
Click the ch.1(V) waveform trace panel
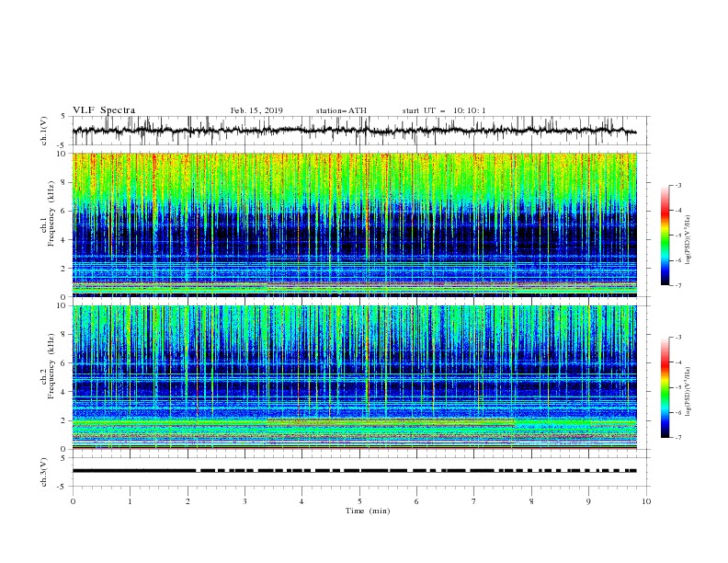coord(359,131)
